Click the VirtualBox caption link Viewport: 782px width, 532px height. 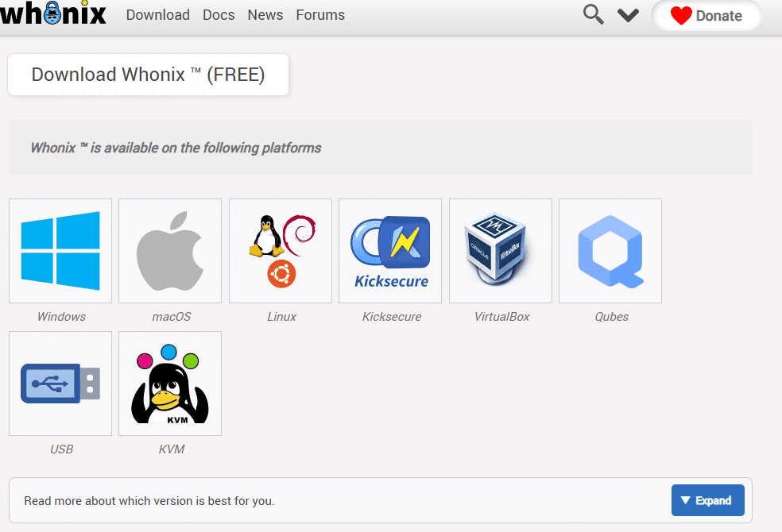(501, 316)
